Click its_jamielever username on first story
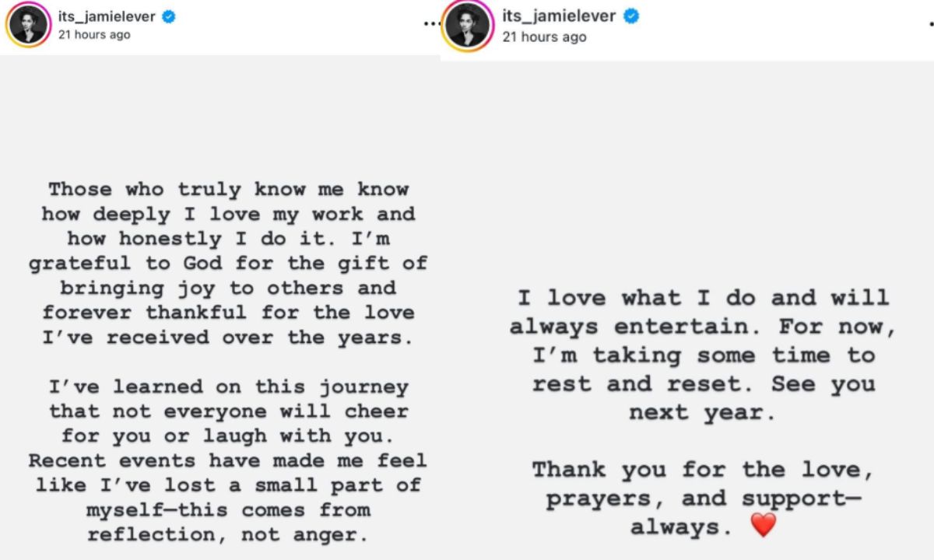 [x=108, y=17]
